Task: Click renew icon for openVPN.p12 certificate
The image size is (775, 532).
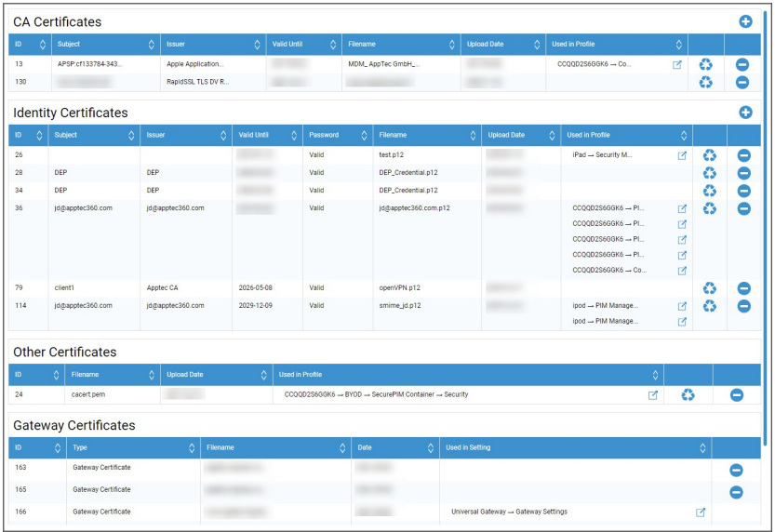Action: point(709,288)
